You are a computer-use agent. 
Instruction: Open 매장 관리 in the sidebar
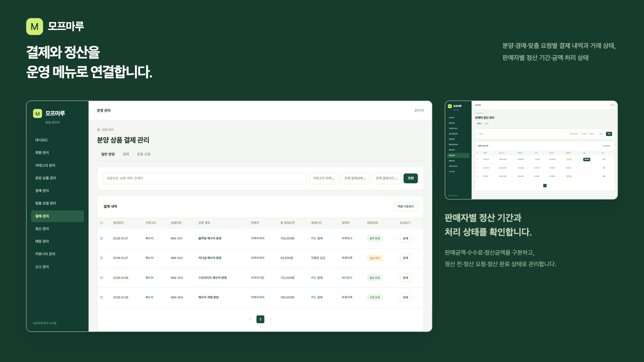(x=57, y=241)
